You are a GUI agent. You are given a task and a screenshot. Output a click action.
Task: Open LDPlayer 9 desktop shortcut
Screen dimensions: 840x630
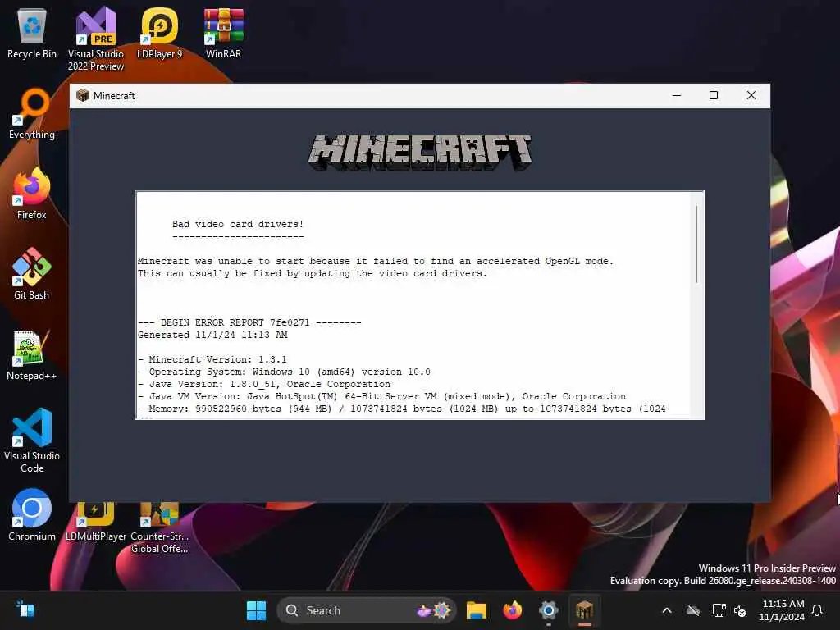(160, 33)
